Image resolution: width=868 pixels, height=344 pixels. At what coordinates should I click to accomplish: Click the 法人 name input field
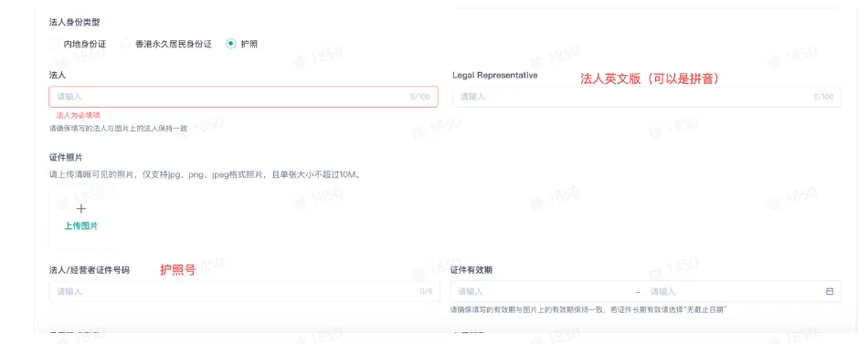(243, 97)
